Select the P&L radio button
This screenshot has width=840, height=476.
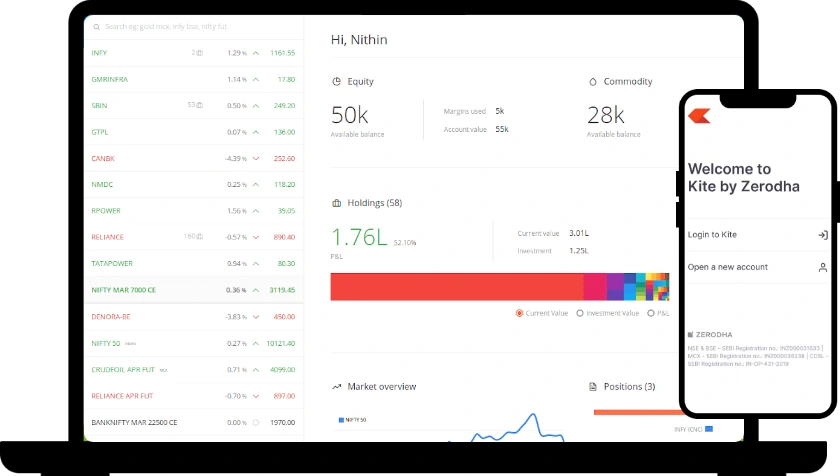[651, 313]
